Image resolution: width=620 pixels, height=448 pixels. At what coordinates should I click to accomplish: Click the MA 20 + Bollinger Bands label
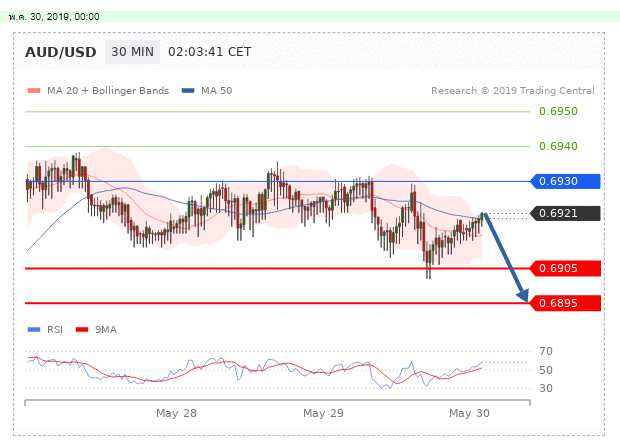tap(108, 91)
